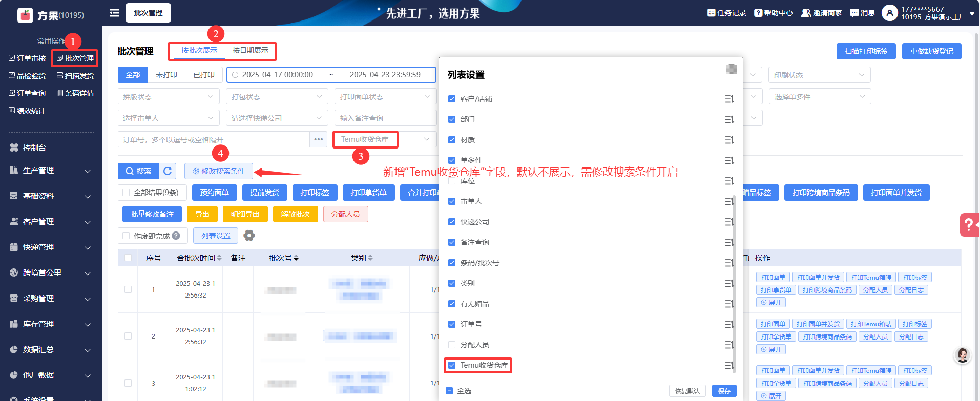Image resolution: width=980 pixels, height=401 pixels.
Task: Open 任务记录 from the top bar
Action: [726, 13]
